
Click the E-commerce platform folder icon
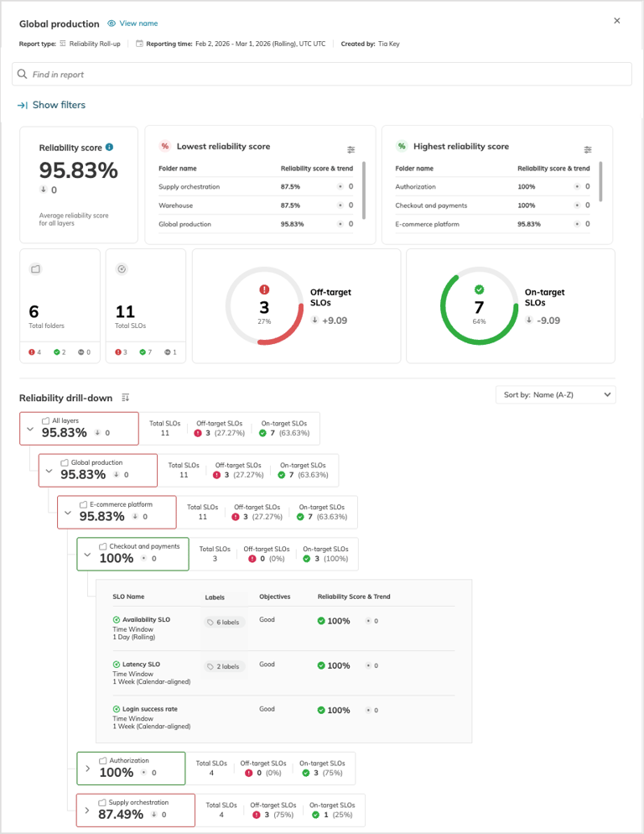pyautogui.click(x=83, y=504)
